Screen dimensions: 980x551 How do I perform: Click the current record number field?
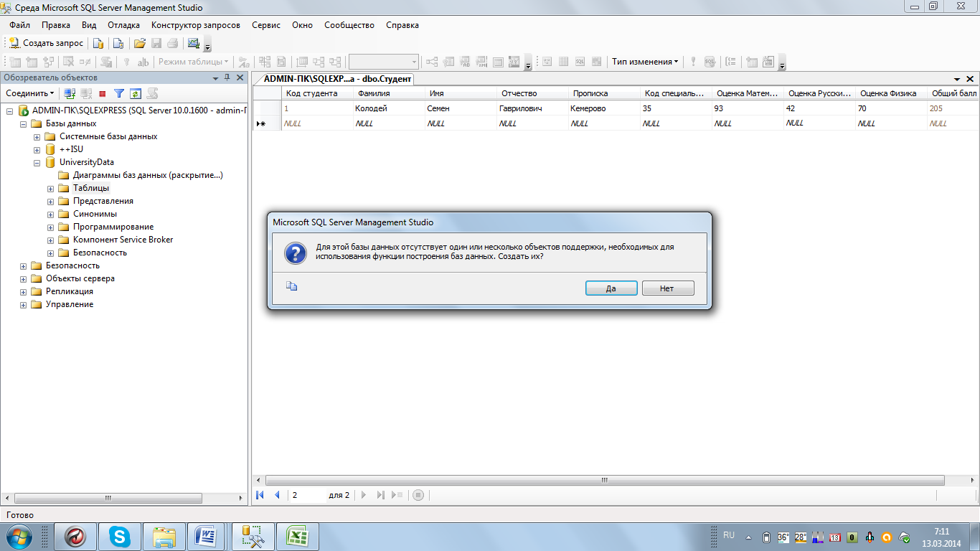tap(307, 495)
